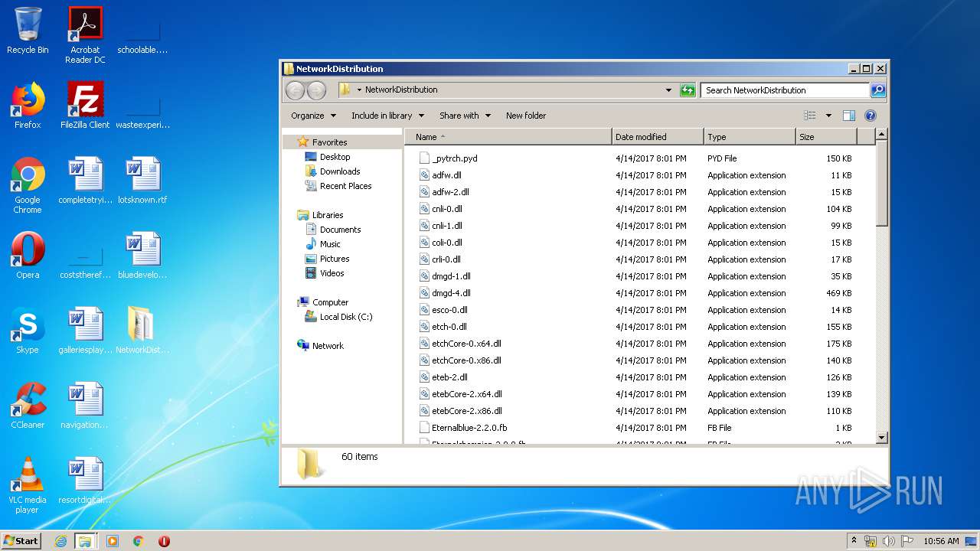Select completetryi... document on desktop
This screenshot has width=980, height=551.
[85, 181]
